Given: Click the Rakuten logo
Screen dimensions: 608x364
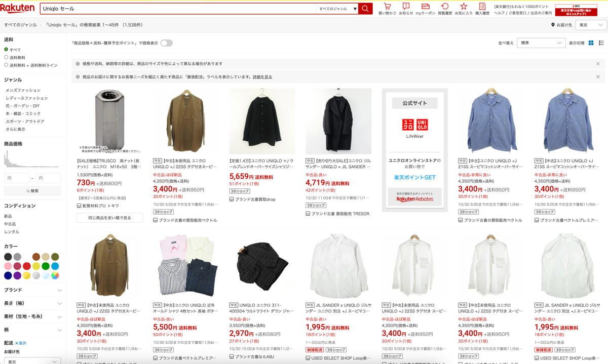Looking at the screenshot, I should 18,8.
